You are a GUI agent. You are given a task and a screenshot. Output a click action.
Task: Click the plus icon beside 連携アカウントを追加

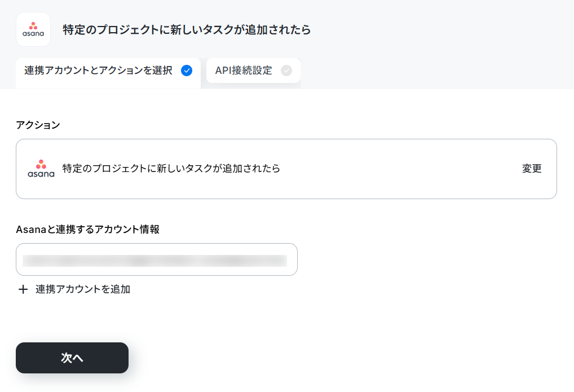23,289
